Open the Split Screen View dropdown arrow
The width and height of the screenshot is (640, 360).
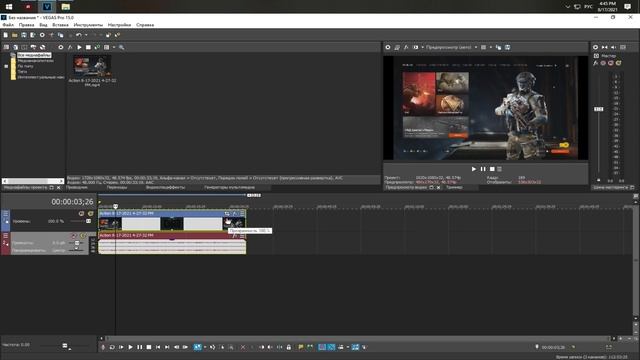(x=422, y=47)
